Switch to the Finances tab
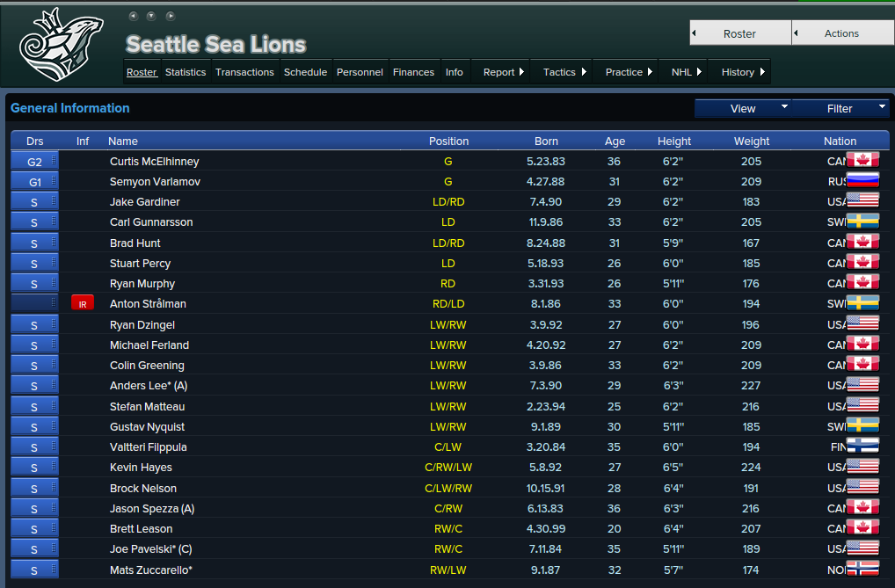Screen dimensions: 895x588 [x=413, y=72]
